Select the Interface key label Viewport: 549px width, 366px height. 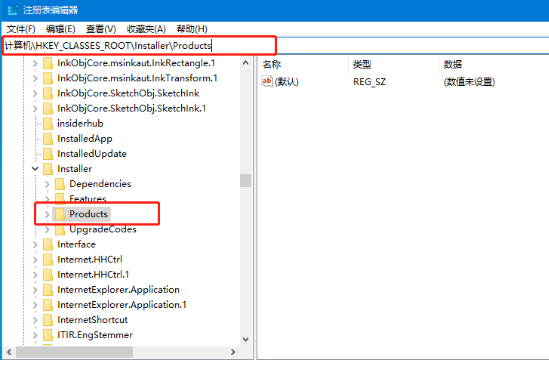[x=76, y=244]
